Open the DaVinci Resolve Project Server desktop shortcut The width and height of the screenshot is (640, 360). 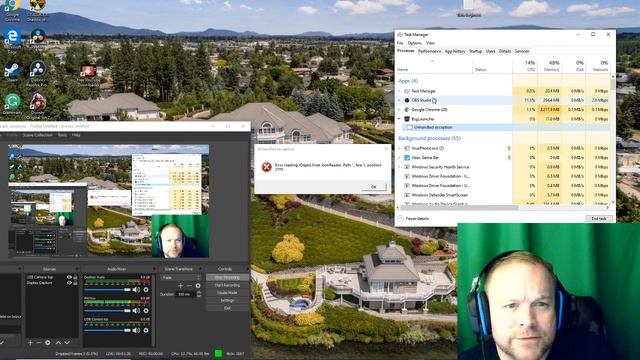(x=38, y=73)
